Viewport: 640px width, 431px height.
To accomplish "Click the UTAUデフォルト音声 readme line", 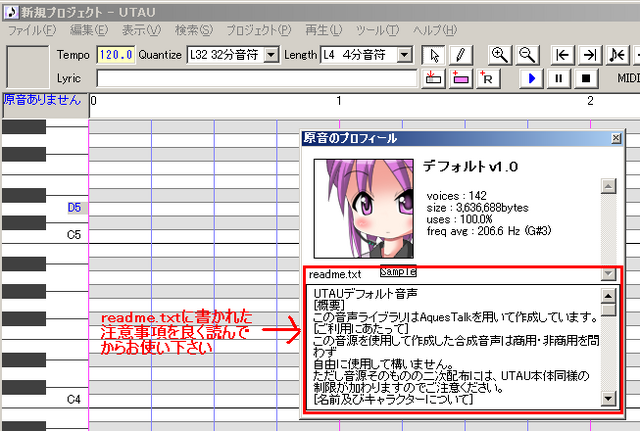I will pos(366,293).
